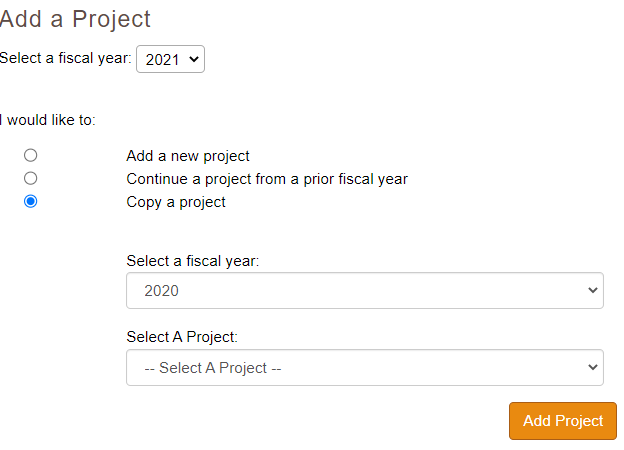Click the top "Select a fiscal year:" label
The image size is (624, 450).
(x=66, y=58)
